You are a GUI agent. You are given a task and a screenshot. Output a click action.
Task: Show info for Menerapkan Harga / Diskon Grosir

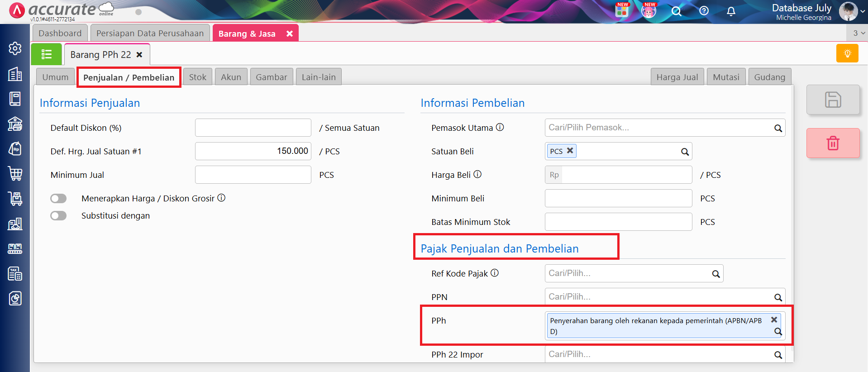coord(221,198)
